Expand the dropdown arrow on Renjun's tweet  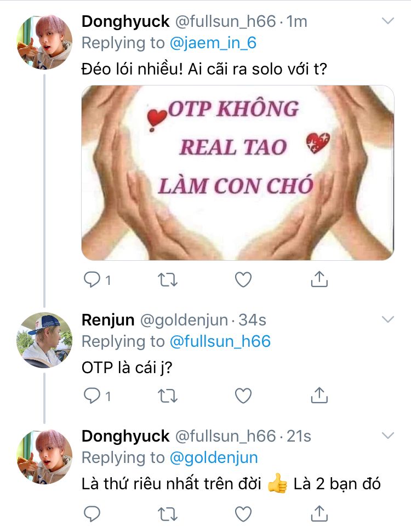point(387,319)
